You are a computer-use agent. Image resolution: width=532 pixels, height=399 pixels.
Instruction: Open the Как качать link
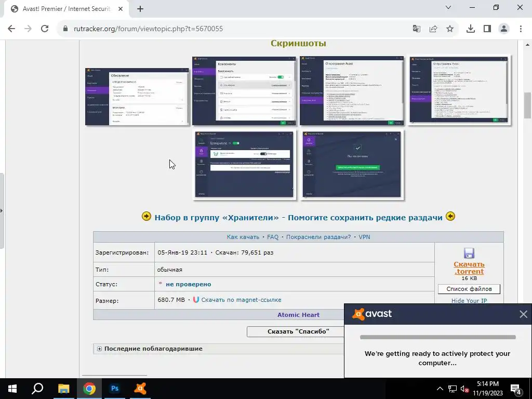click(x=243, y=237)
